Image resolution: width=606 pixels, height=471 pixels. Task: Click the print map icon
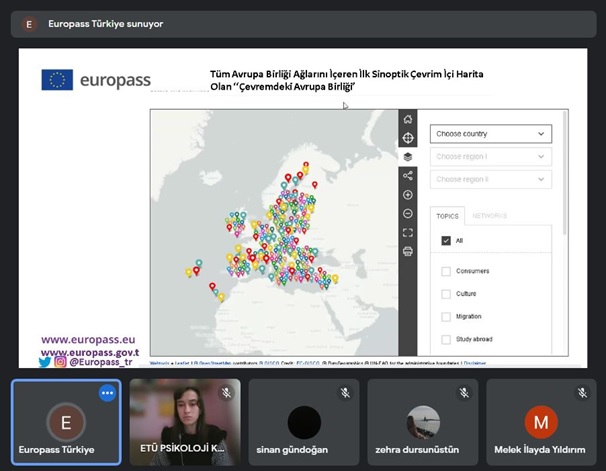pos(408,252)
